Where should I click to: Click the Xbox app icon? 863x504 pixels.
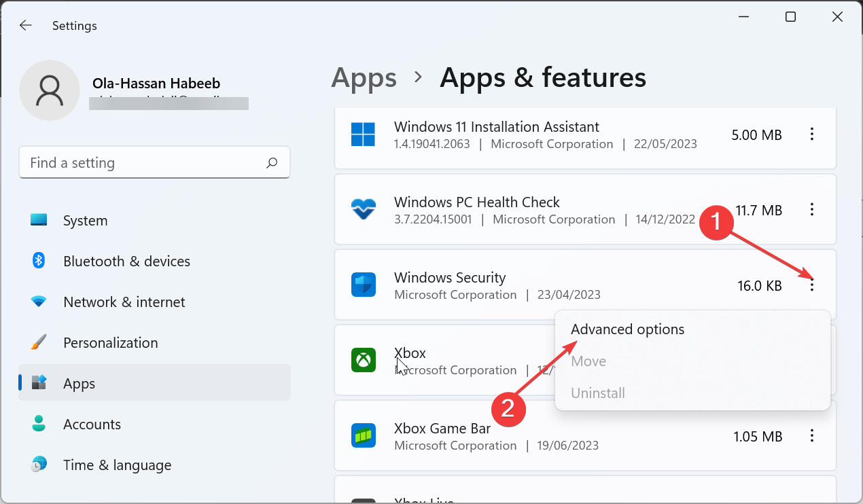[364, 361]
